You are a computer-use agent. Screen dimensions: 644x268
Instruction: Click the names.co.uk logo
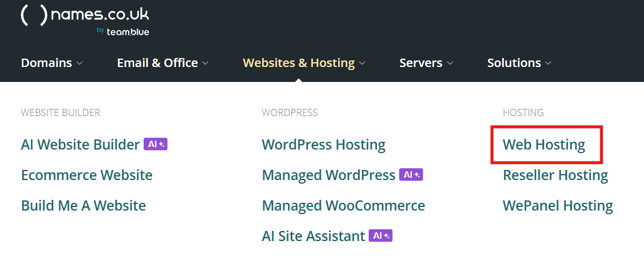85,16
